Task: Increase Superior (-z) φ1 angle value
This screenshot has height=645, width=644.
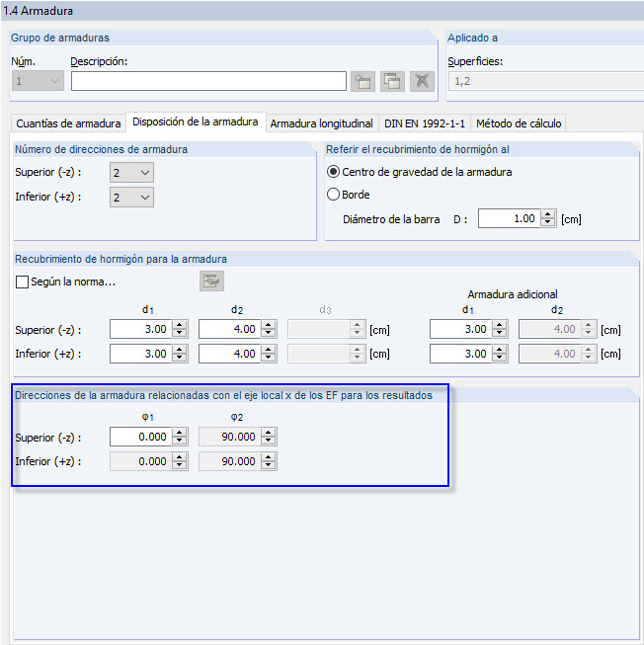Action: (x=180, y=433)
